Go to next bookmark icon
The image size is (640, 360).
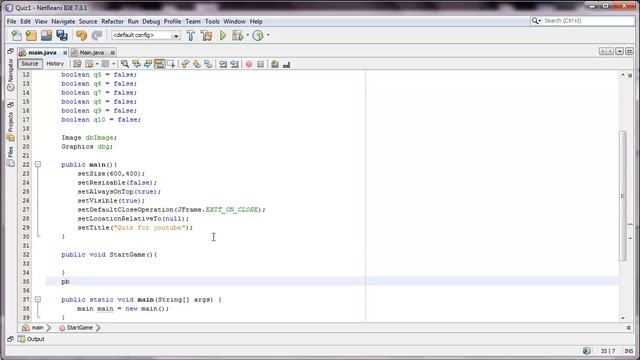point(197,64)
